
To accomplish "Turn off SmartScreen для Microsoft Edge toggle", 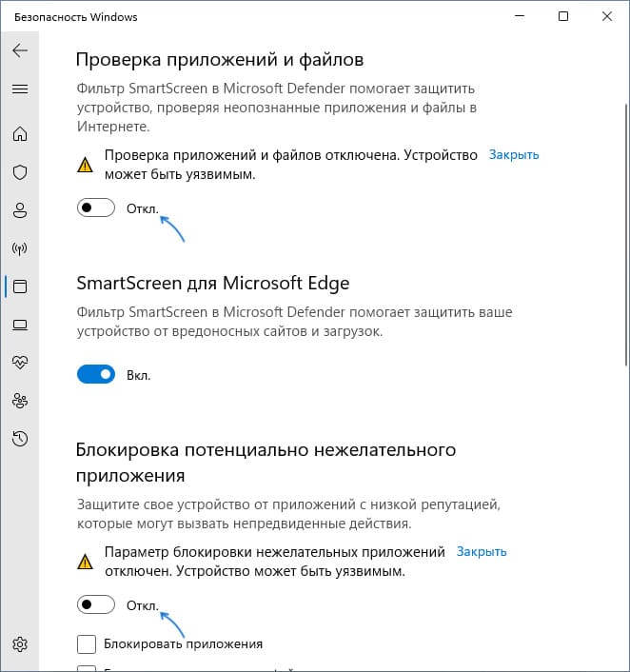I will [x=96, y=374].
